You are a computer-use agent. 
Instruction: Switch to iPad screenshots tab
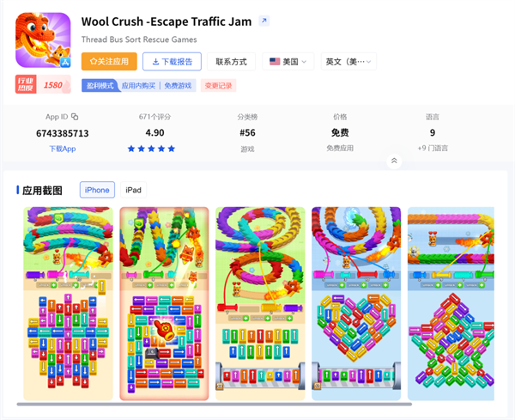pyautogui.click(x=133, y=190)
